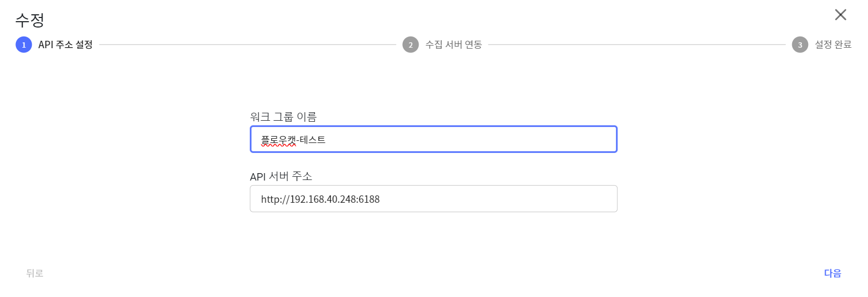
Task: Select the 설정 완료 step label
Action: (x=833, y=45)
